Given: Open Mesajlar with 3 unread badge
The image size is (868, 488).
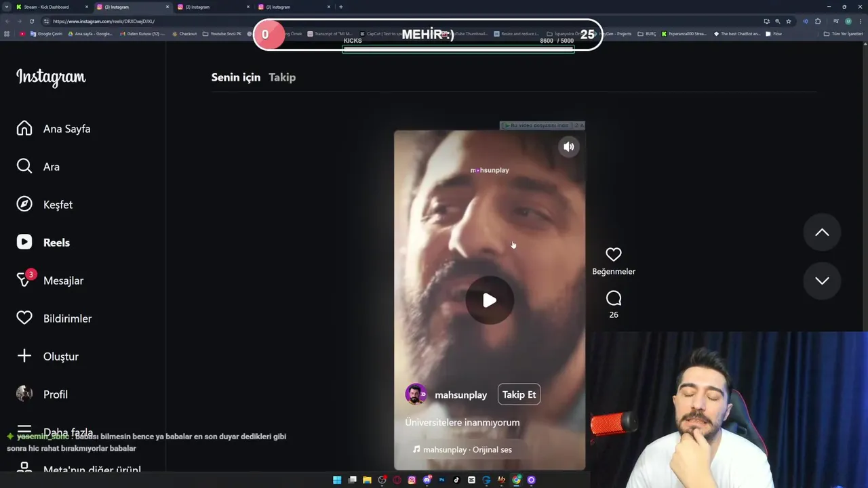Looking at the screenshot, I should 50,280.
